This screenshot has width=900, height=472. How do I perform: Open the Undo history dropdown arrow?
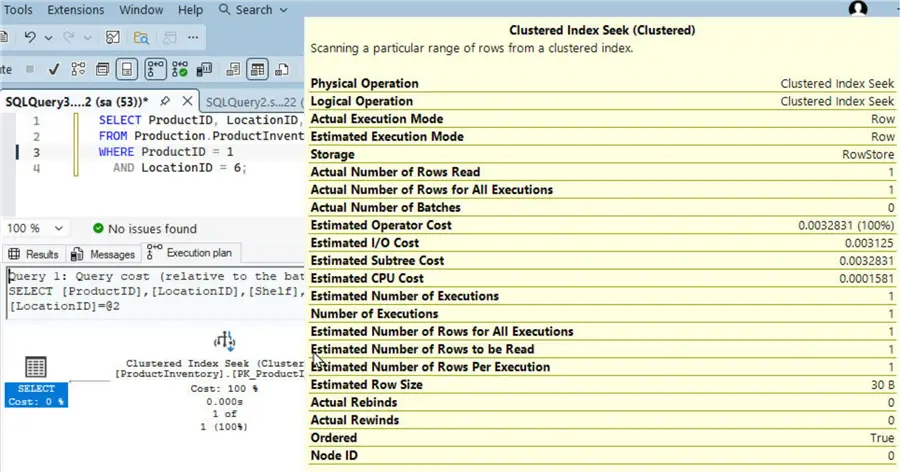click(x=48, y=38)
